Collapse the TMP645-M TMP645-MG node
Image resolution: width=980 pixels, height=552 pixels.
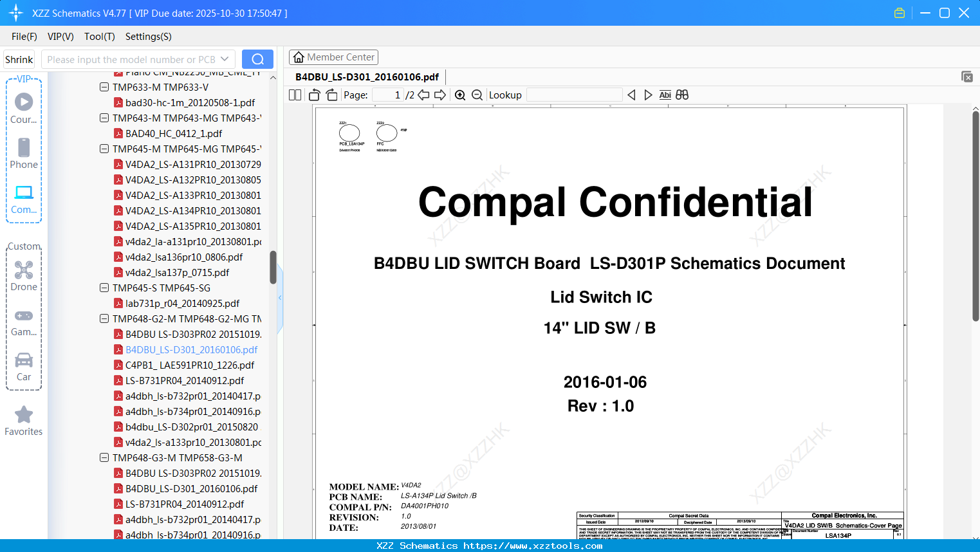[x=104, y=149]
